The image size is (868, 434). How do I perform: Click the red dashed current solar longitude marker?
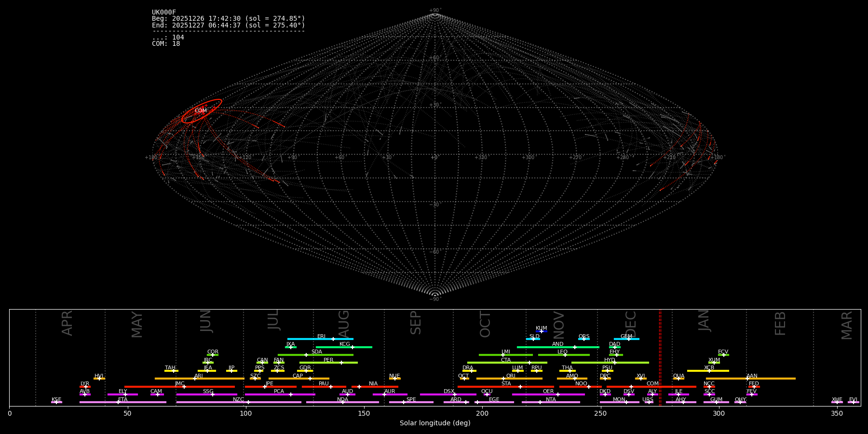[660, 357]
